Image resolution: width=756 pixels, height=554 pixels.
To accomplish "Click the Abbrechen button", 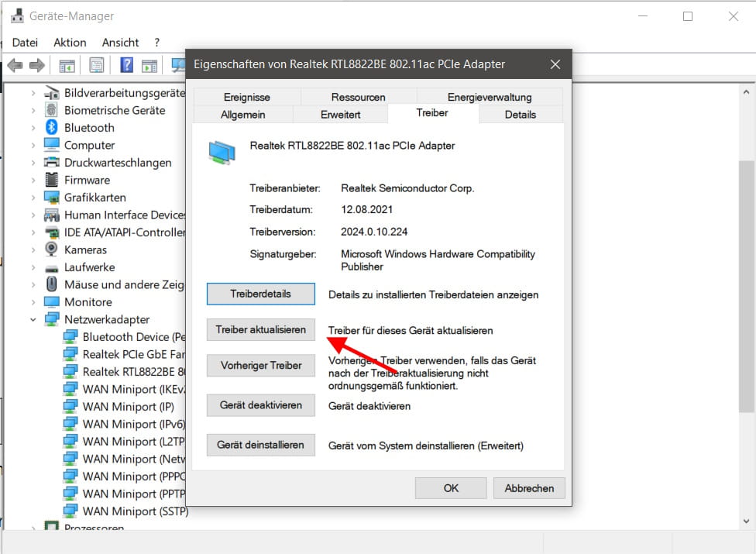I will pos(529,488).
